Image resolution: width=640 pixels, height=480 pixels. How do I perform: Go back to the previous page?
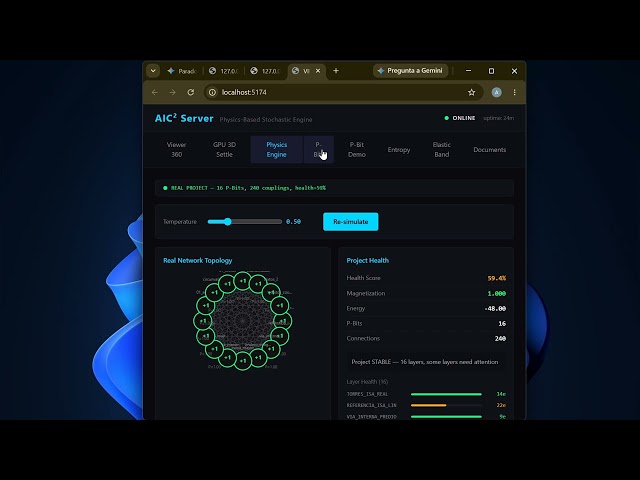(x=155, y=92)
